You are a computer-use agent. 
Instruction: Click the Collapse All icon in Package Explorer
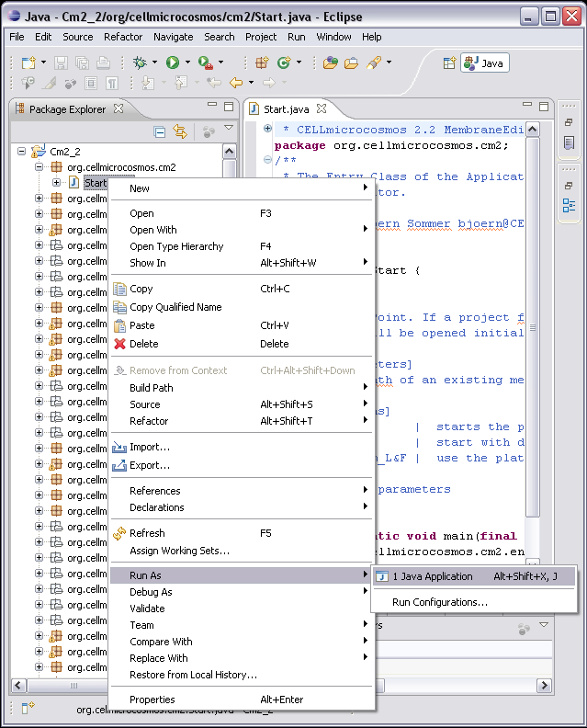pos(160,131)
